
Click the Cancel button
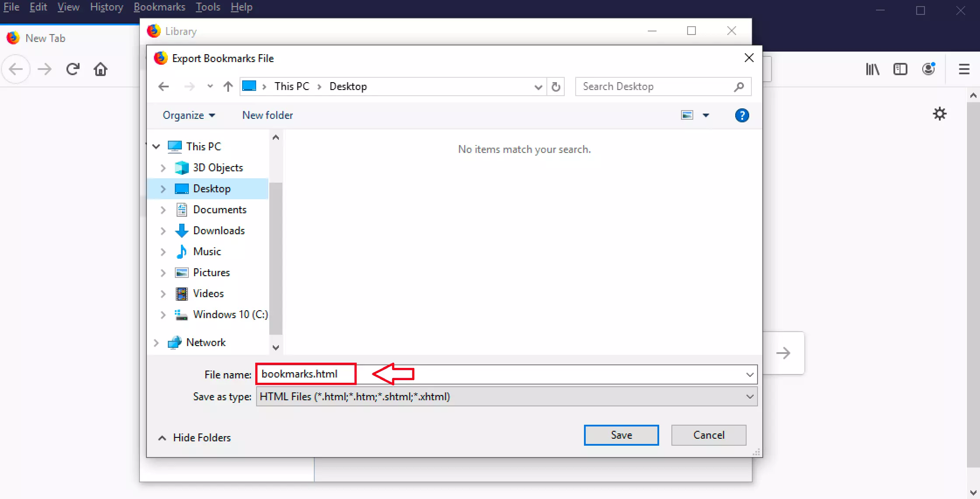(x=708, y=435)
